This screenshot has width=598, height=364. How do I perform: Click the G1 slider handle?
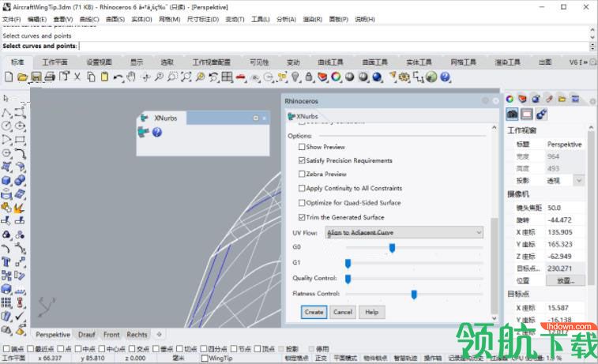(x=348, y=263)
